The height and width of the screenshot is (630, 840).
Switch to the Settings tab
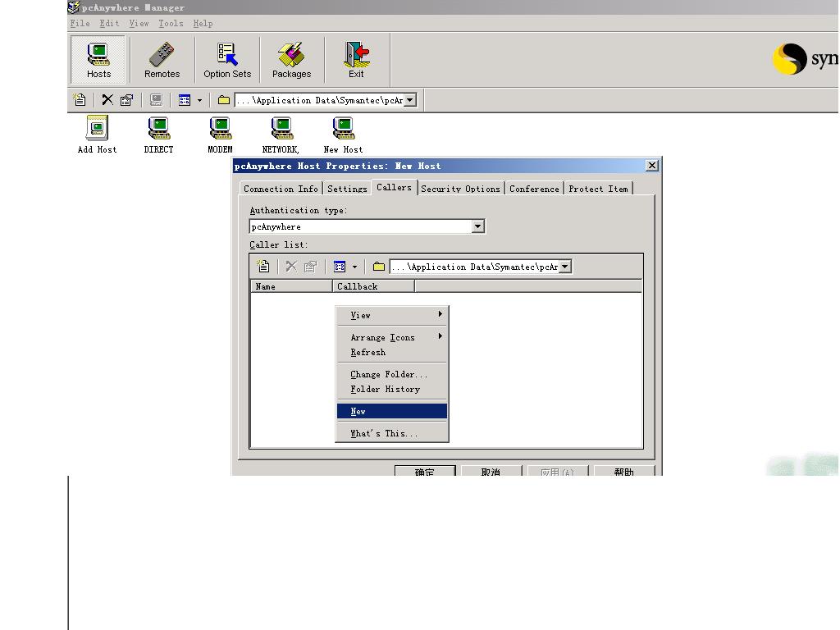tap(347, 189)
